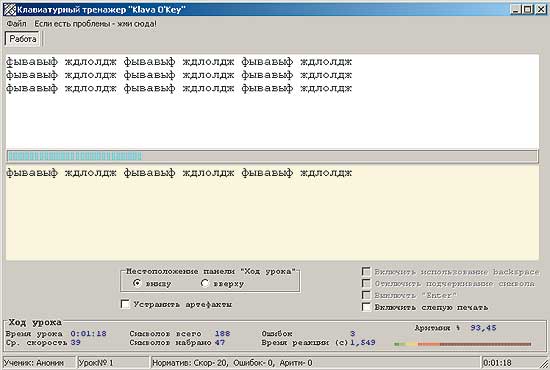The image size is (550, 370).
Task: Click the 'Ошибок' value 3
Action: point(353,334)
